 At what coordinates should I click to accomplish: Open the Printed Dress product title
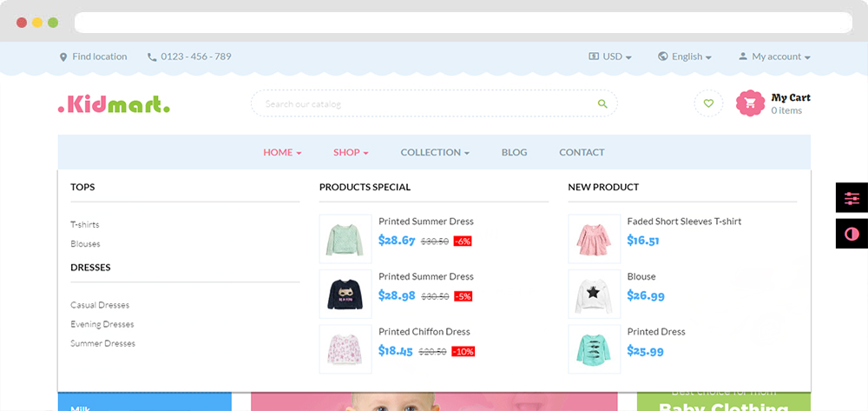tap(656, 332)
